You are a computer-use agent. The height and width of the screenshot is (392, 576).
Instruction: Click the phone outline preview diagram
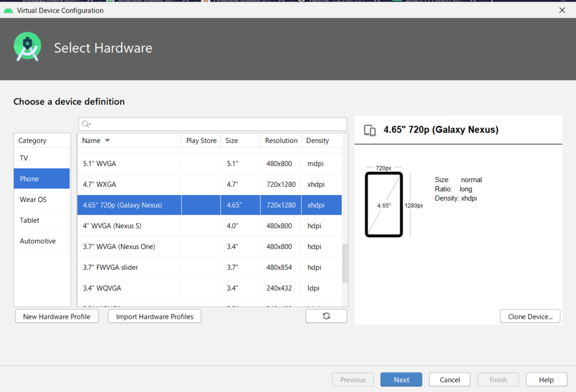[x=384, y=205]
